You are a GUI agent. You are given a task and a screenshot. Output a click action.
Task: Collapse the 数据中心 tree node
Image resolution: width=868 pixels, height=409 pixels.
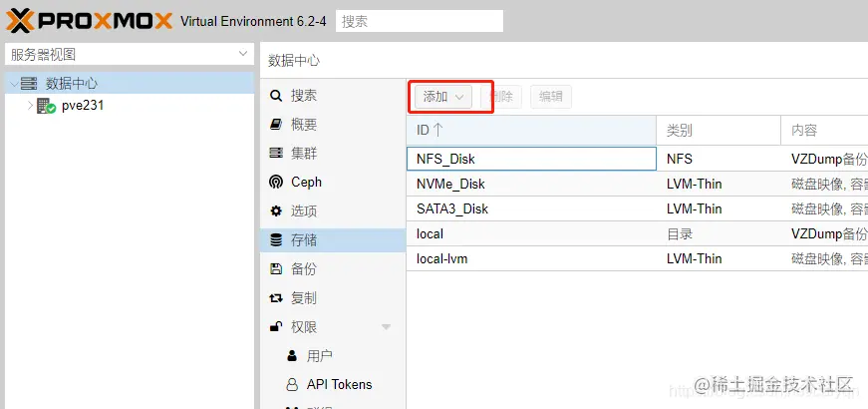(x=14, y=84)
